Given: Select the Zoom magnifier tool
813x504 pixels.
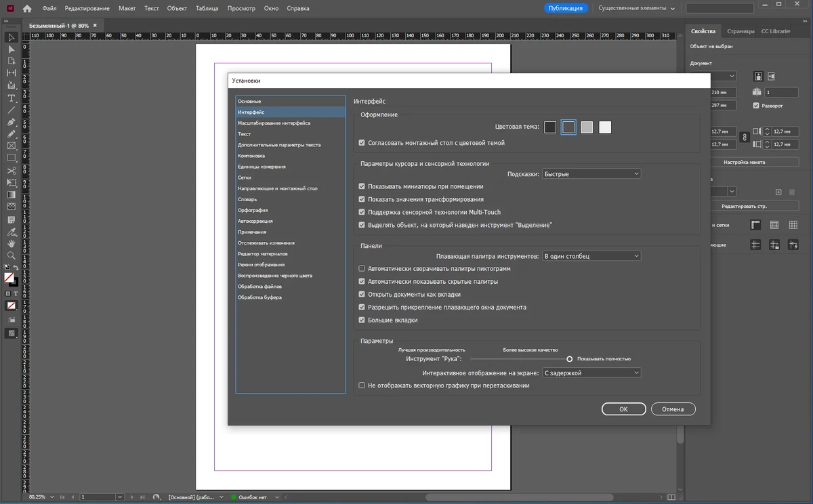Looking at the screenshot, I should click(x=12, y=255).
